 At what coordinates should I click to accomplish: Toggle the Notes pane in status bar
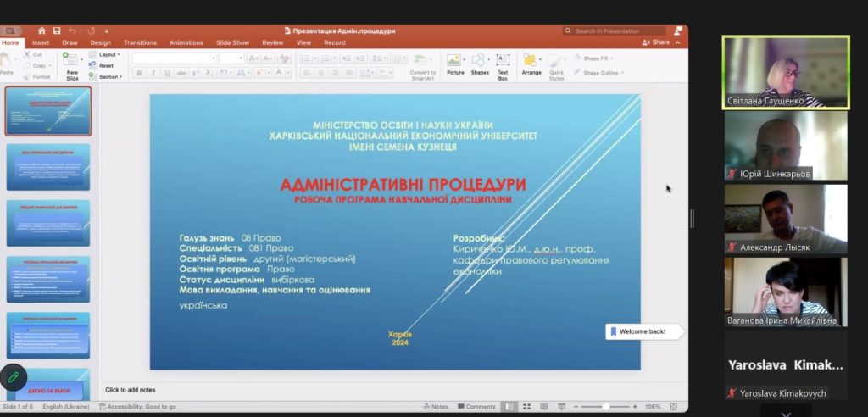[x=435, y=407]
